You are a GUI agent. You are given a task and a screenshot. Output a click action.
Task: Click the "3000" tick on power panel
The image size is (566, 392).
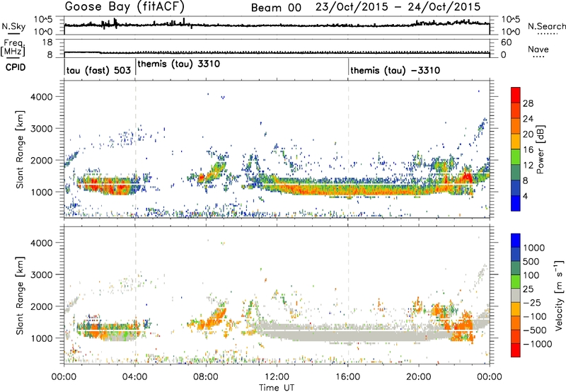pyautogui.click(x=41, y=129)
